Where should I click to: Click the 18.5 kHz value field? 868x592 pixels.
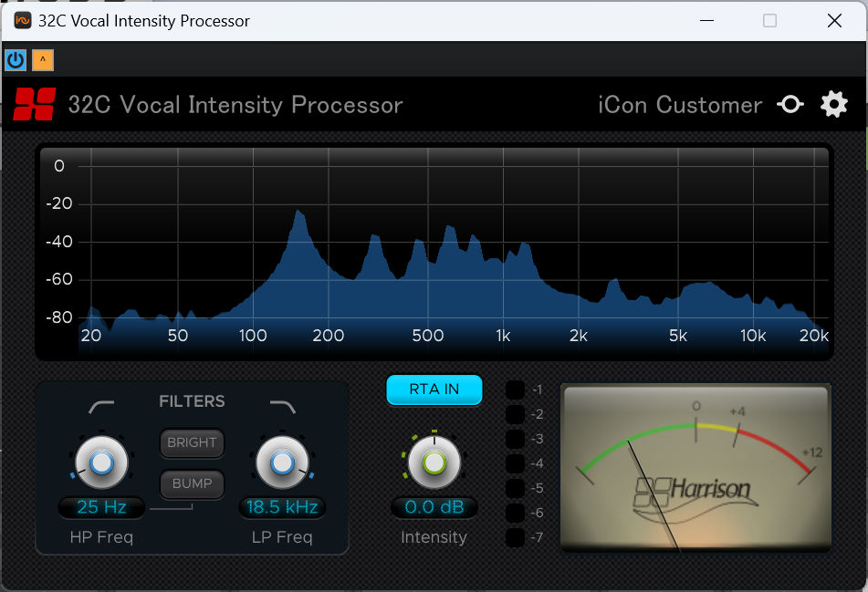(x=282, y=507)
